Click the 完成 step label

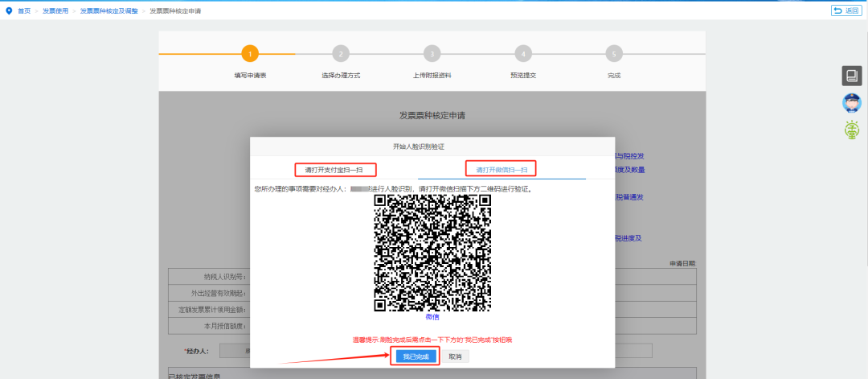614,76
